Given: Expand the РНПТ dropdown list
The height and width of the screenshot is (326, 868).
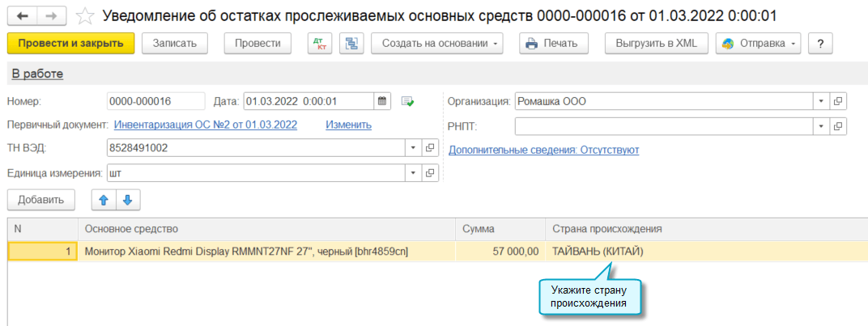Looking at the screenshot, I should 821,126.
